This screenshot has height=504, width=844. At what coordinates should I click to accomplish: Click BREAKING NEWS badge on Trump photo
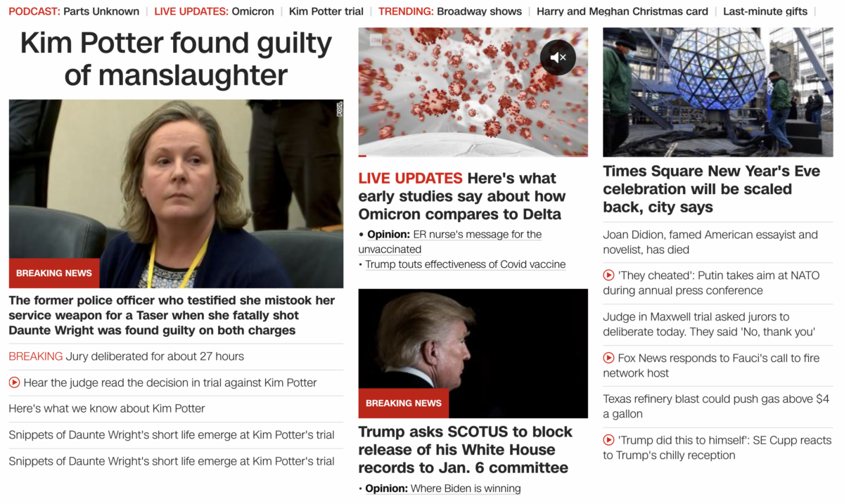click(404, 403)
